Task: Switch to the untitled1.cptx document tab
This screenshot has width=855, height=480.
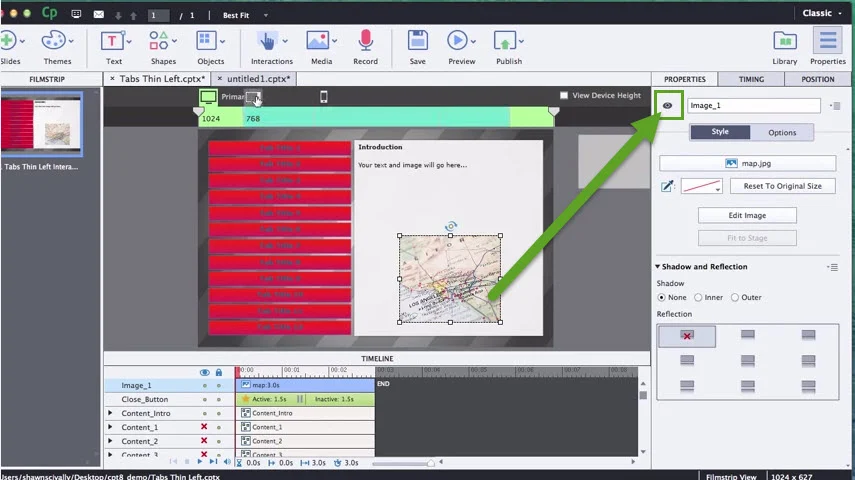Action: 258,79
